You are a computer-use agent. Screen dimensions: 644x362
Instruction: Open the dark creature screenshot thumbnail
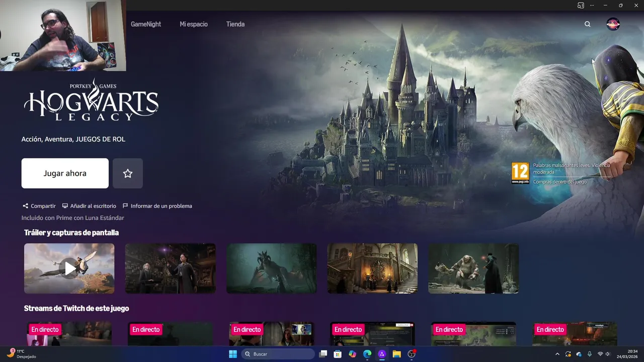click(272, 268)
